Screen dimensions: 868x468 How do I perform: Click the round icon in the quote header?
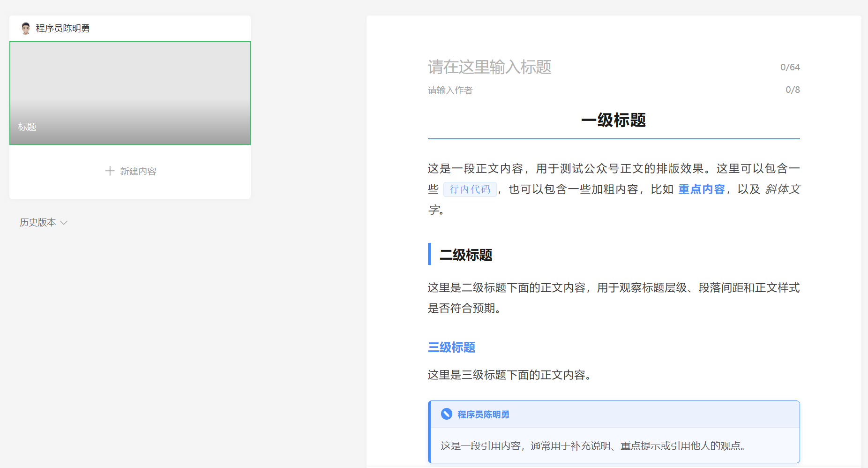[x=447, y=414]
